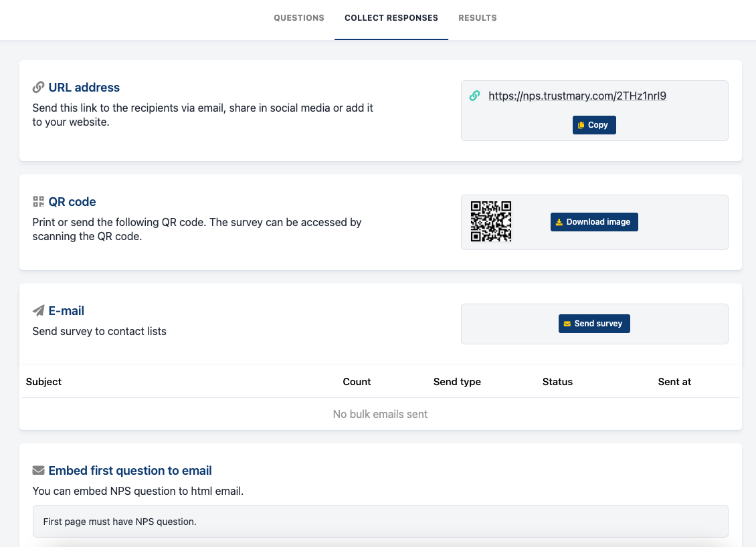Click the envelope icon beside Embed first question heading
This screenshot has width=756, height=547.
pyautogui.click(x=39, y=471)
